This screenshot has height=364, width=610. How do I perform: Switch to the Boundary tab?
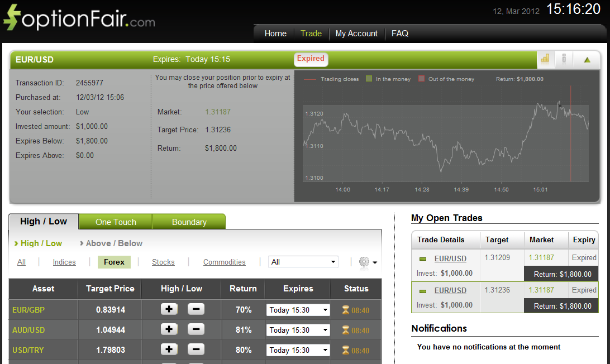189,222
